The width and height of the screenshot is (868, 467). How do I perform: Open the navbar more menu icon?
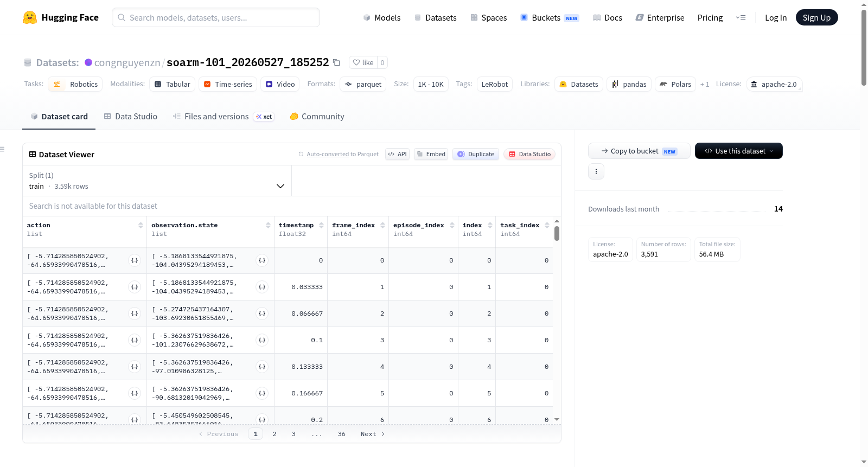click(741, 17)
